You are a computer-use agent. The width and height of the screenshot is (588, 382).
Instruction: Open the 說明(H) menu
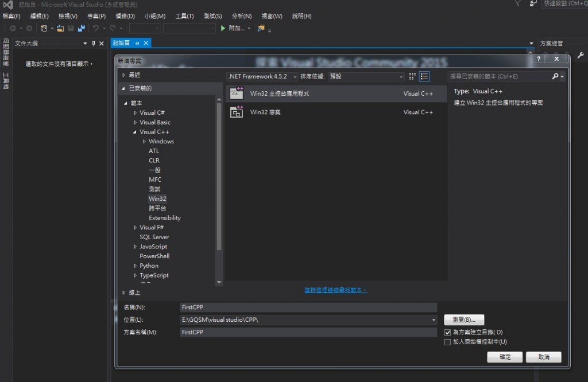click(x=301, y=16)
